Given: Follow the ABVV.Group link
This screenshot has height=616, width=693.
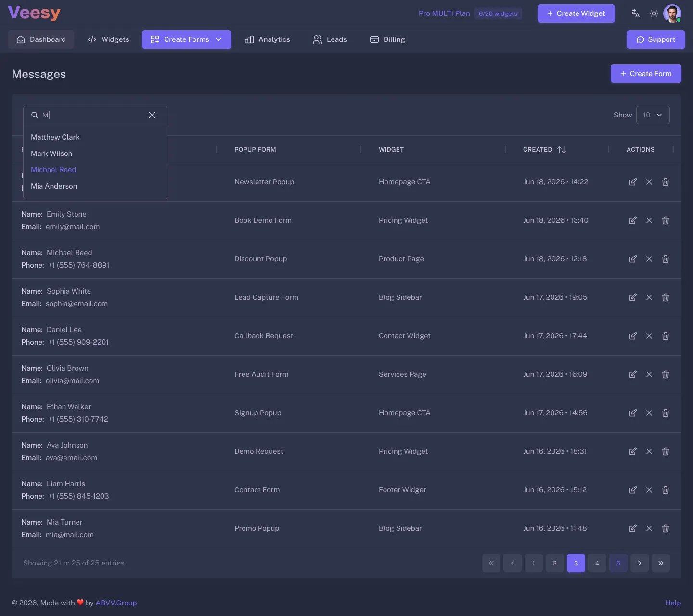Looking at the screenshot, I should (x=116, y=603).
